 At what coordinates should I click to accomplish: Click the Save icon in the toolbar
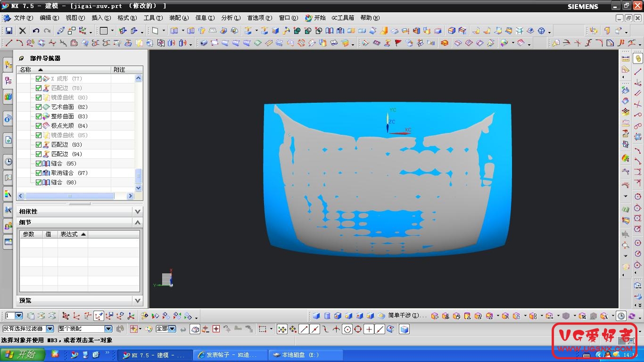pos(8,31)
